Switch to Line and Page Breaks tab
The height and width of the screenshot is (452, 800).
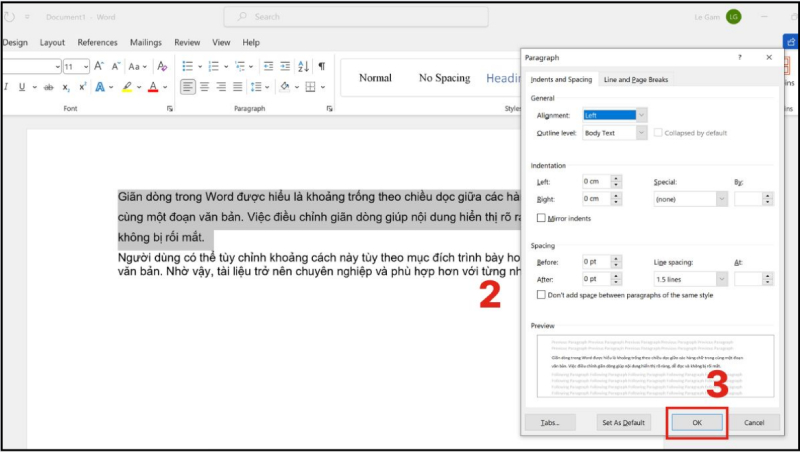(636, 79)
